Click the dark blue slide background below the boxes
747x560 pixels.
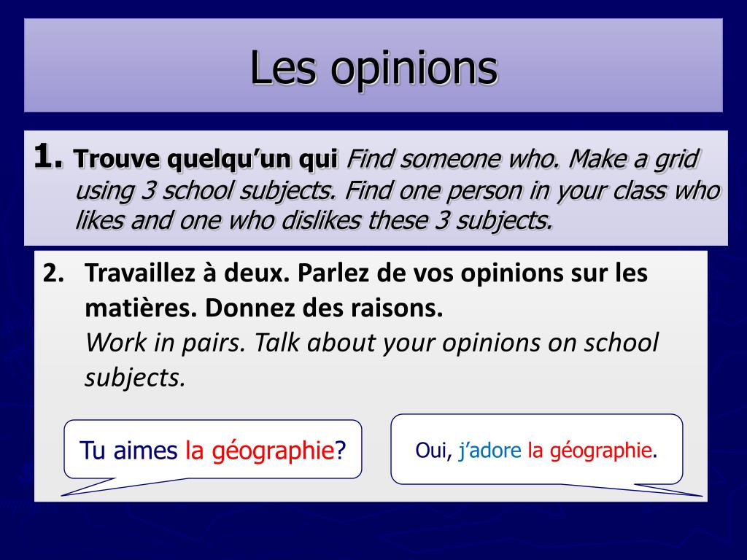pyautogui.click(x=373, y=531)
